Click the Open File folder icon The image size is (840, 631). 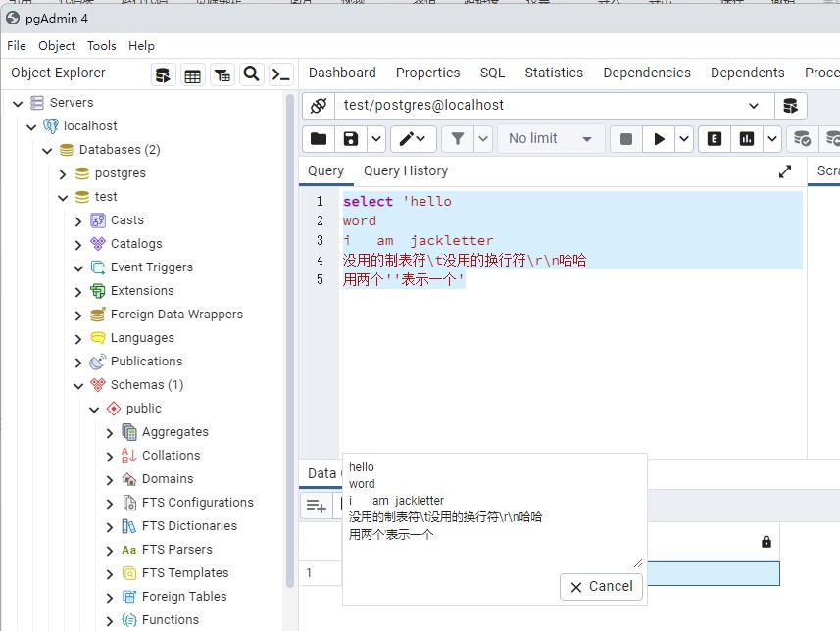tap(319, 139)
